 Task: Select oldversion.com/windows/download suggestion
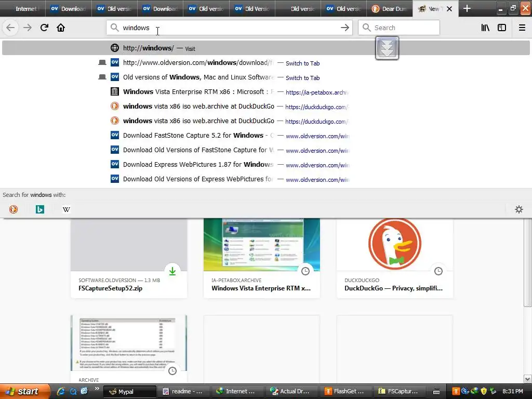tap(266, 63)
